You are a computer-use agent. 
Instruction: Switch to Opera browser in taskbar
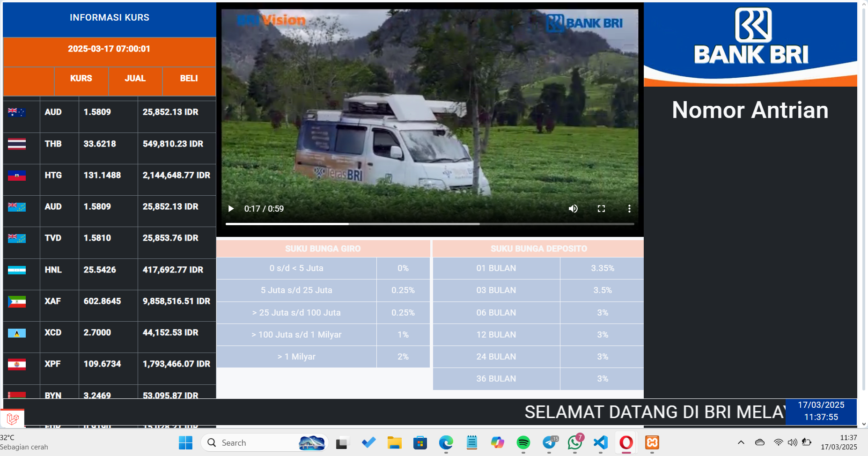pos(626,442)
